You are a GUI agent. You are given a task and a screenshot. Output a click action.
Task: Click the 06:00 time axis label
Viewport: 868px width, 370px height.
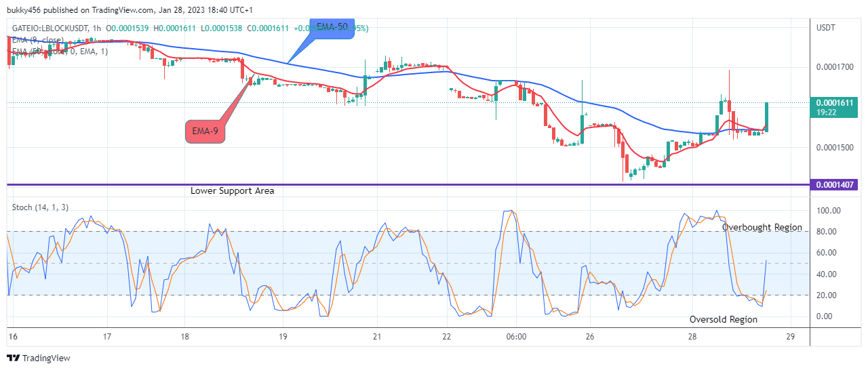[x=516, y=337]
